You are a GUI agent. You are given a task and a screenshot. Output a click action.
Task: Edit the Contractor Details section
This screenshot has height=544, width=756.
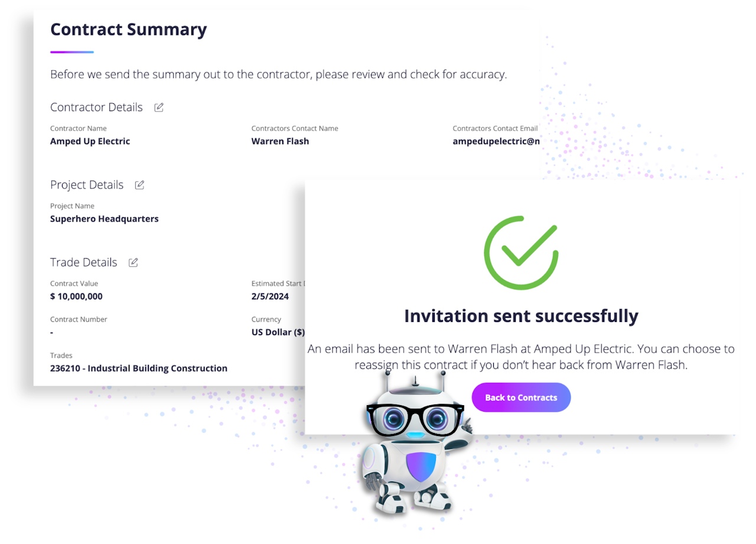pos(159,108)
